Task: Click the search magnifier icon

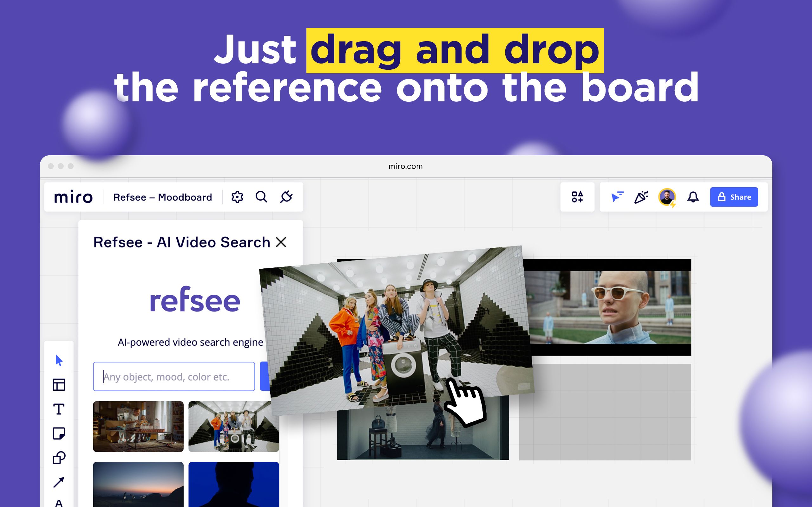Action: click(261, 197)
